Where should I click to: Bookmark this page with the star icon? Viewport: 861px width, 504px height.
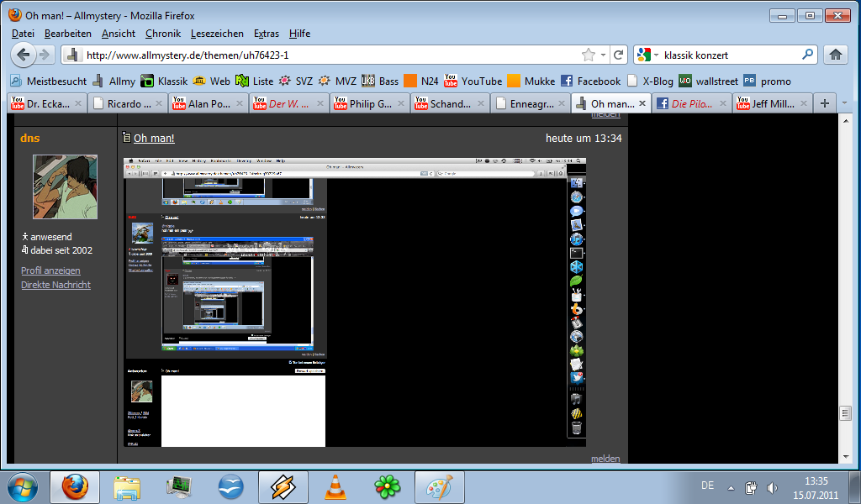588,55
